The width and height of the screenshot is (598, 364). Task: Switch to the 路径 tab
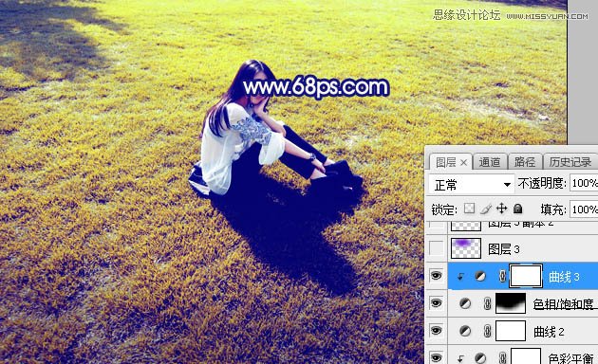point(524,162)
